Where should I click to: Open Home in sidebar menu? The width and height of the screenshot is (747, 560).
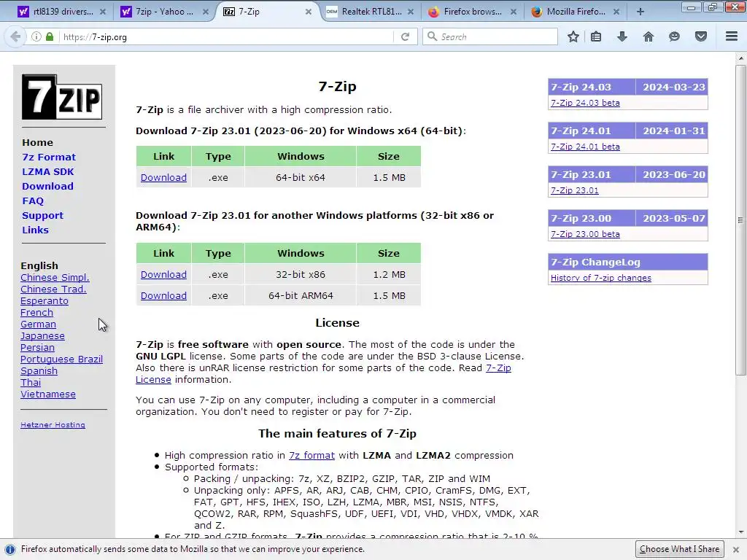tap(38, 142)
